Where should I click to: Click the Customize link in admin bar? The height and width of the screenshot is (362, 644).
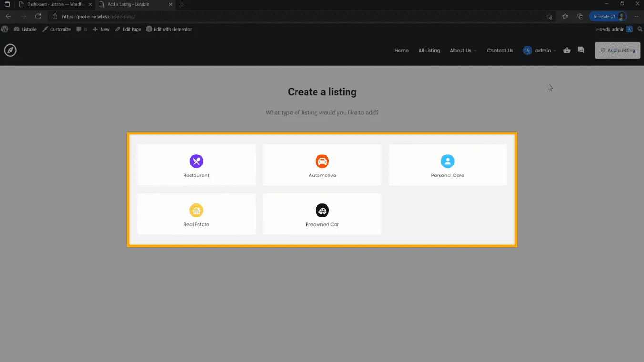point(56,29)
